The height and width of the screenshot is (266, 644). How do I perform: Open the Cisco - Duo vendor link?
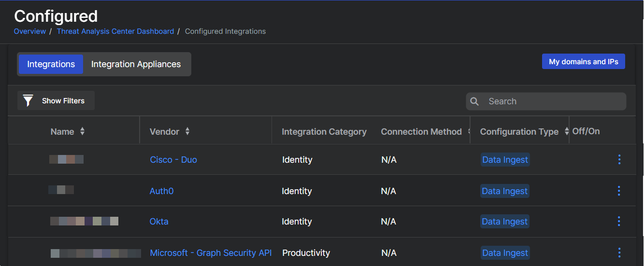tap(173, 160)
